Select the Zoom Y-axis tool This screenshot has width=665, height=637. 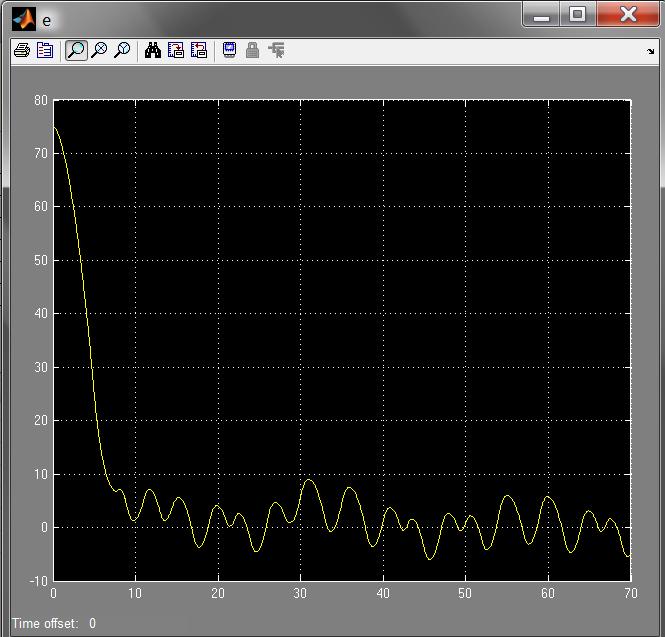(x=122, y=50)
